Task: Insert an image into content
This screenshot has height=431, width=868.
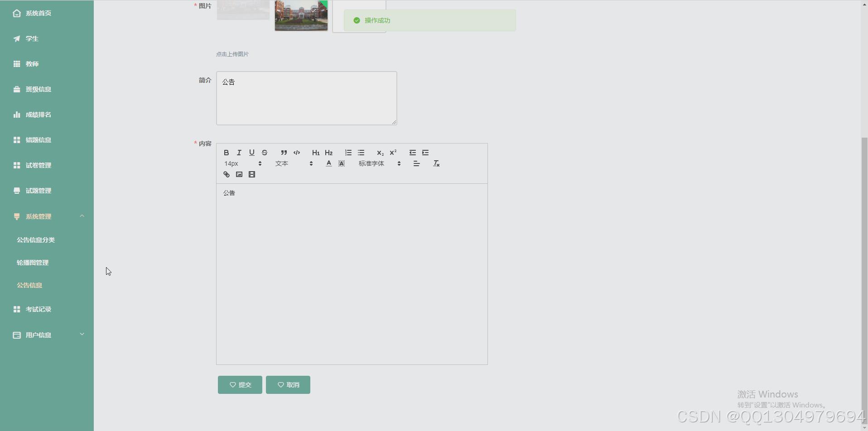Action: [x=239, y=174]
